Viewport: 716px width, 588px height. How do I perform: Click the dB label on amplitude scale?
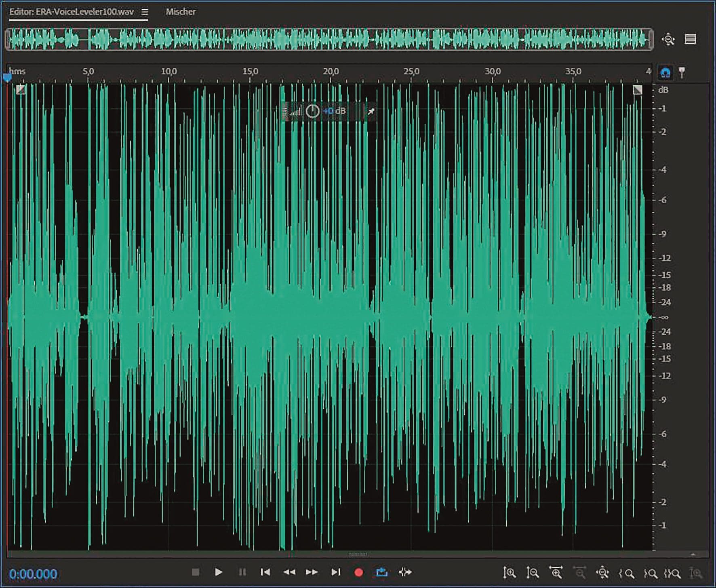pyautogui.click(x=663, y=90)
